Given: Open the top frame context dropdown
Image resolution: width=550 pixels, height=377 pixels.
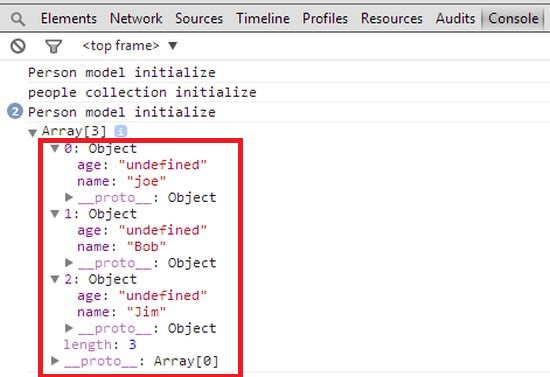Looking at the screenshot, I should [130, 46].
